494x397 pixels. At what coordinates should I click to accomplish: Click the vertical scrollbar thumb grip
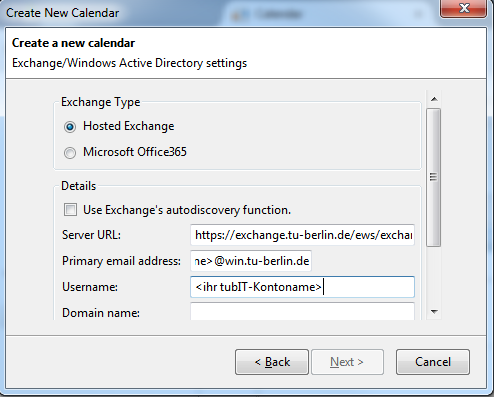433,177
